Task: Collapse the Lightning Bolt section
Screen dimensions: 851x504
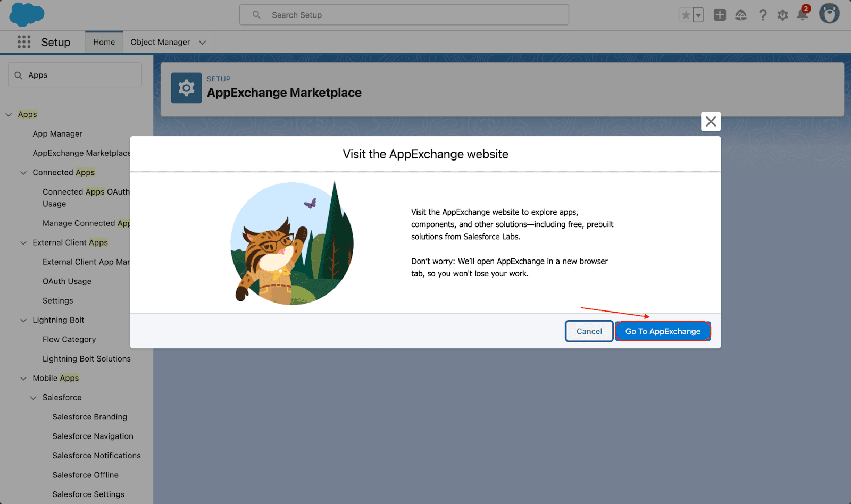Action: [23, 320]
